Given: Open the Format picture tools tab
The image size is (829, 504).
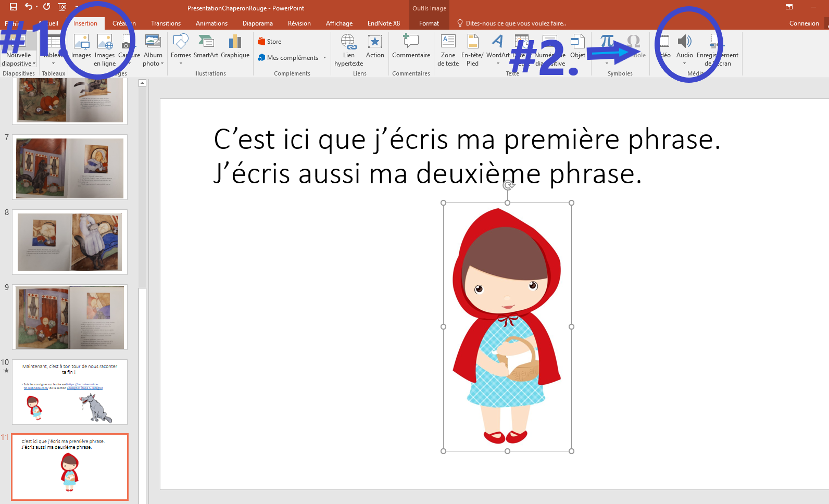Looking at the screenshot, I should pos(429,23).
